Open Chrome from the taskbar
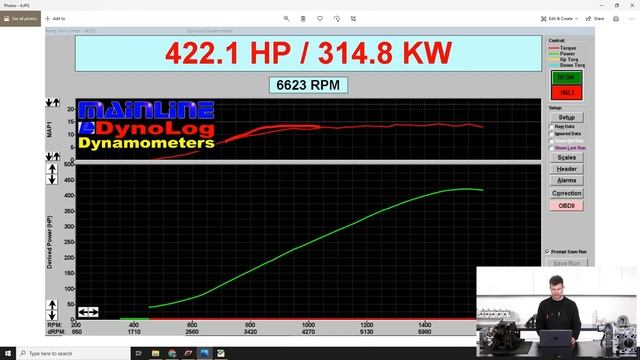 pos(172,353)
